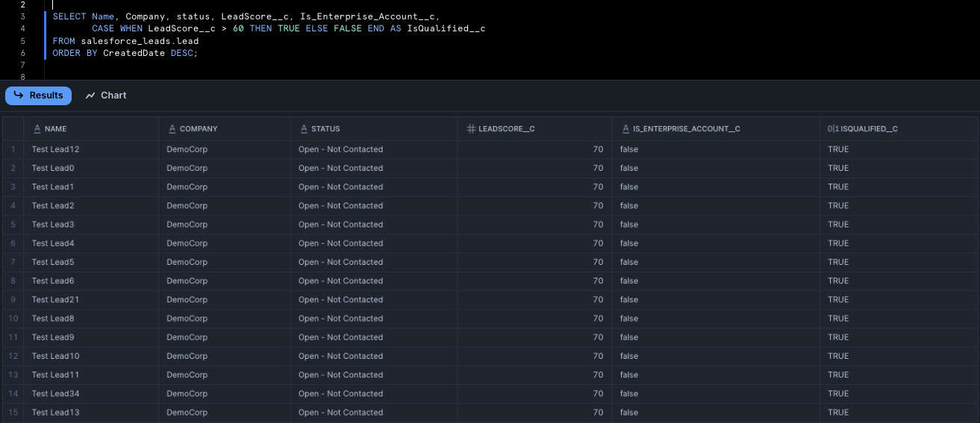980x423 pixels.
Task: Click line number 6 in editor gutter
Action: (x=23, y=53)
